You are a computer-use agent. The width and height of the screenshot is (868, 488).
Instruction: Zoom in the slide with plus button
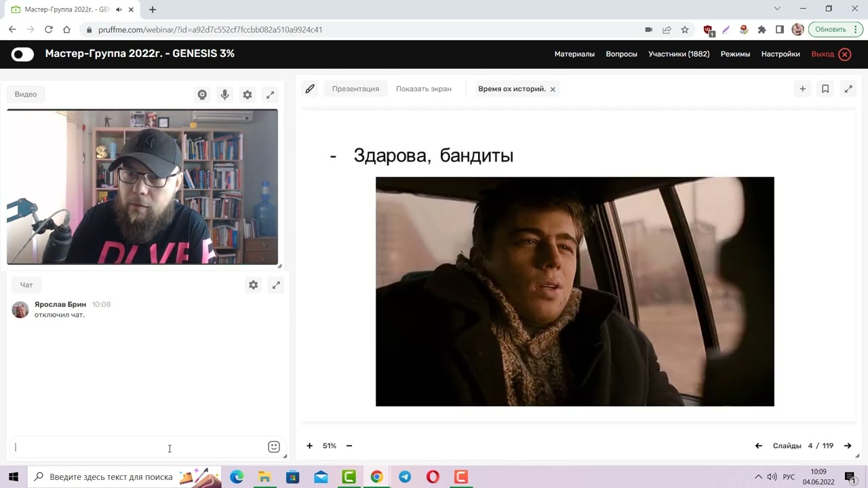309,446
